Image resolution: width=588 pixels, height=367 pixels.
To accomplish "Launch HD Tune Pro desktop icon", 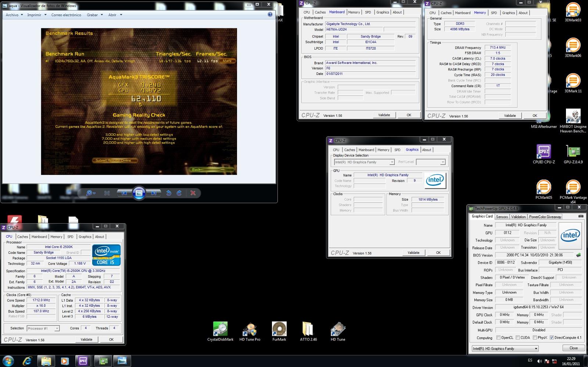I will (250, 331).
